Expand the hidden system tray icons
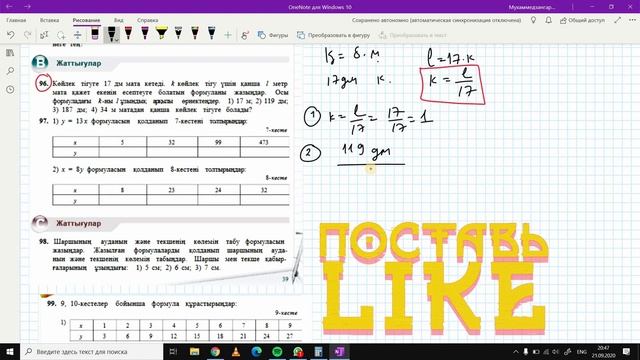This screenshot has height=360, width=640. click(x=516, y=351)
